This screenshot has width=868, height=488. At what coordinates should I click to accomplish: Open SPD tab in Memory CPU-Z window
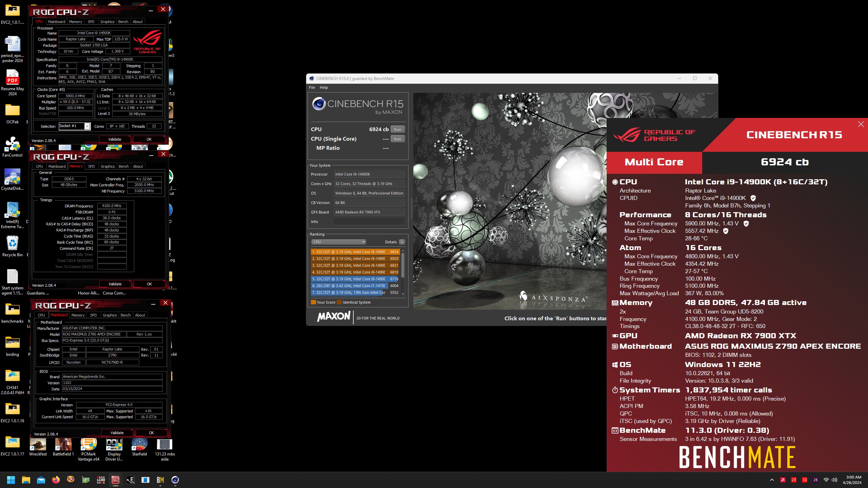[92, 166]
